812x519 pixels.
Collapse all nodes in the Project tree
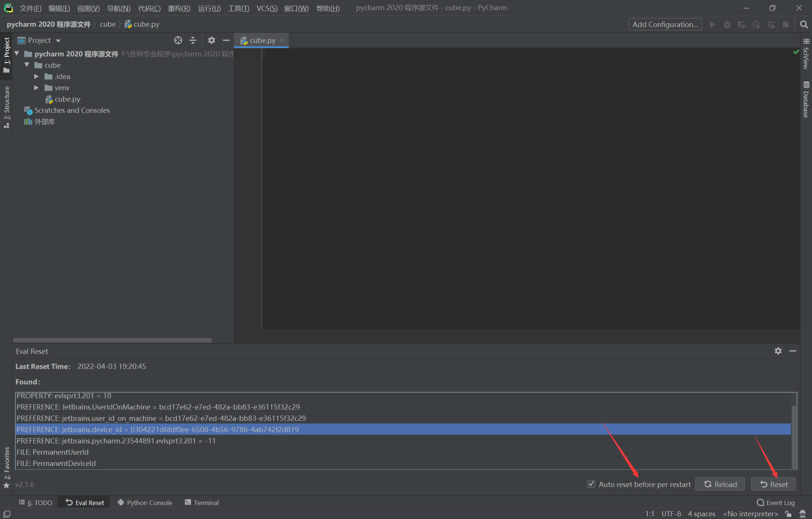(192, 40)
